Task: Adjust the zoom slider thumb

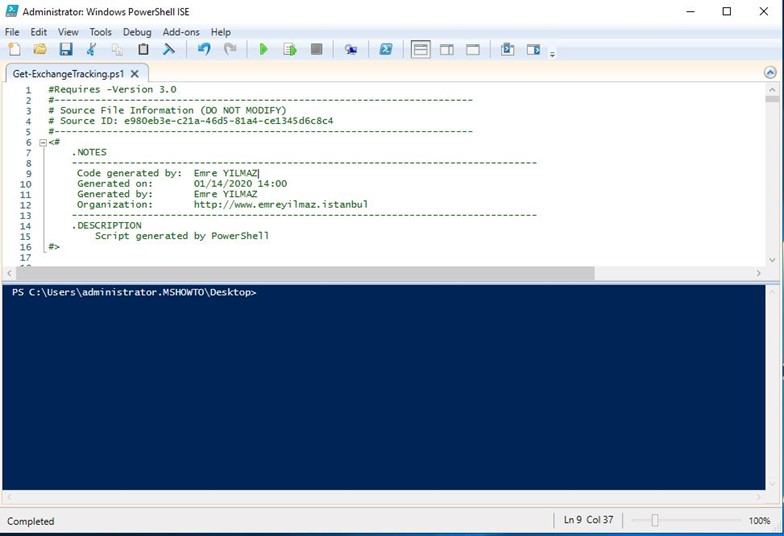Action: click(x=654, y=520)
